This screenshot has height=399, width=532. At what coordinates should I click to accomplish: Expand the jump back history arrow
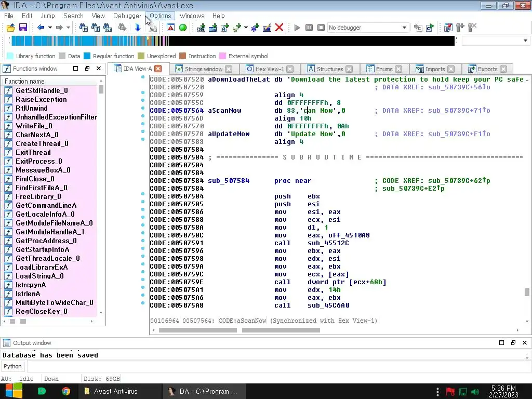50,28
